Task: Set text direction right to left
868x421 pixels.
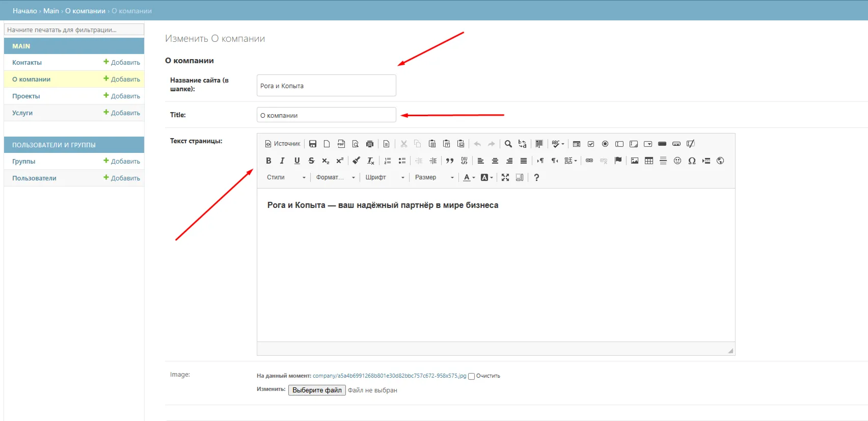Action: (x=555, y=161)
